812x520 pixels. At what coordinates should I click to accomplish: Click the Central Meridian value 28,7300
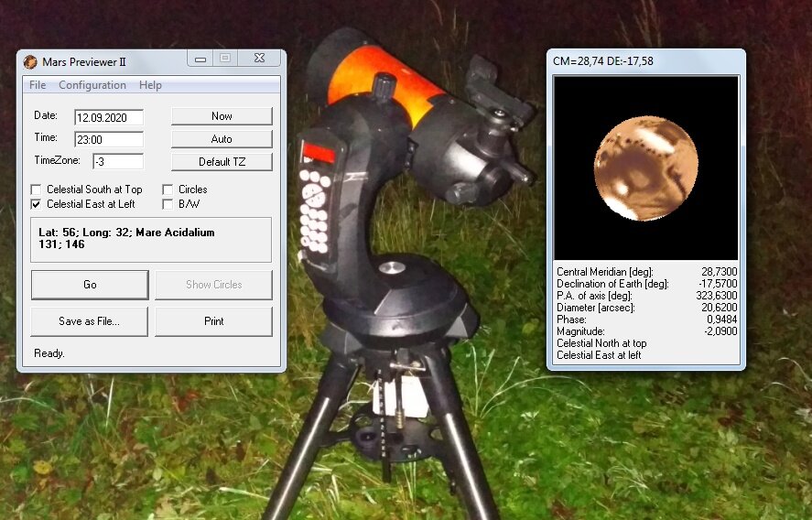coord(719,271)
